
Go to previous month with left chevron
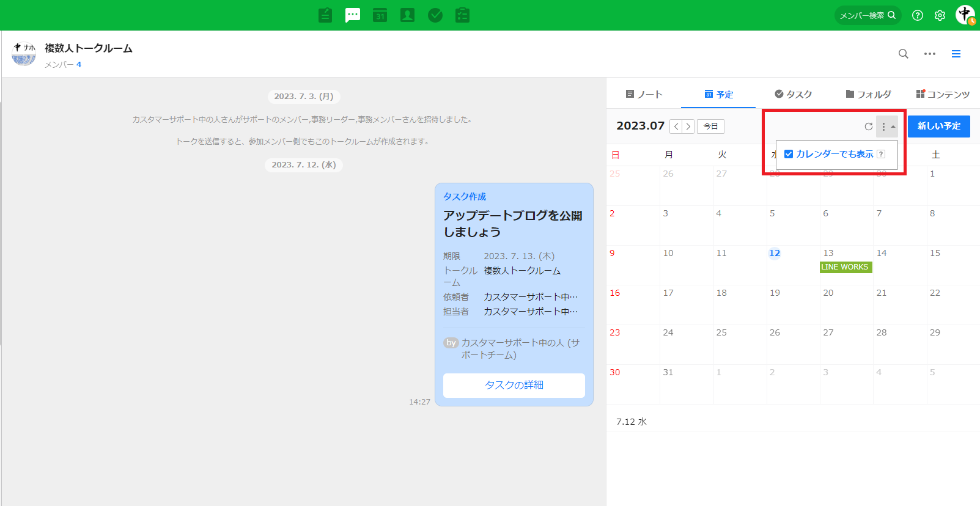click(x=676, y=127)
